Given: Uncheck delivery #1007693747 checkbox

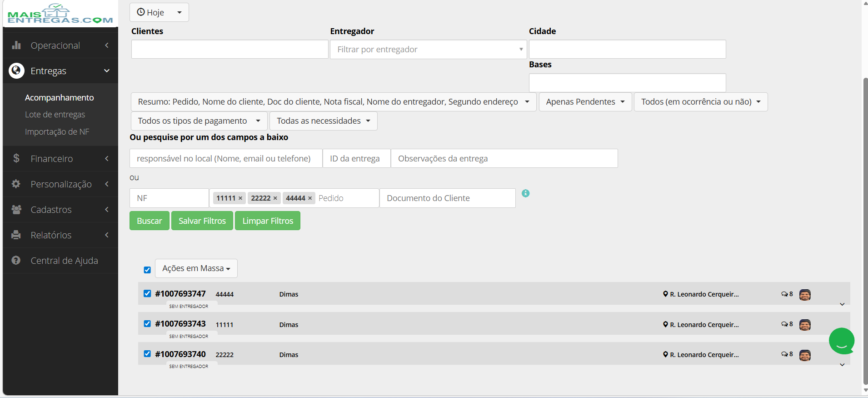Looking at the screenshot, I should coord(147,293).
